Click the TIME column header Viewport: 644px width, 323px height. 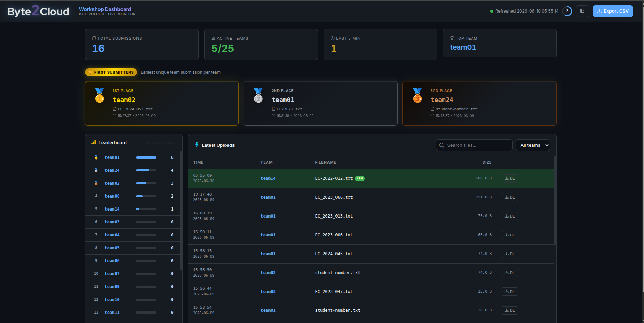tap(198, 162)
